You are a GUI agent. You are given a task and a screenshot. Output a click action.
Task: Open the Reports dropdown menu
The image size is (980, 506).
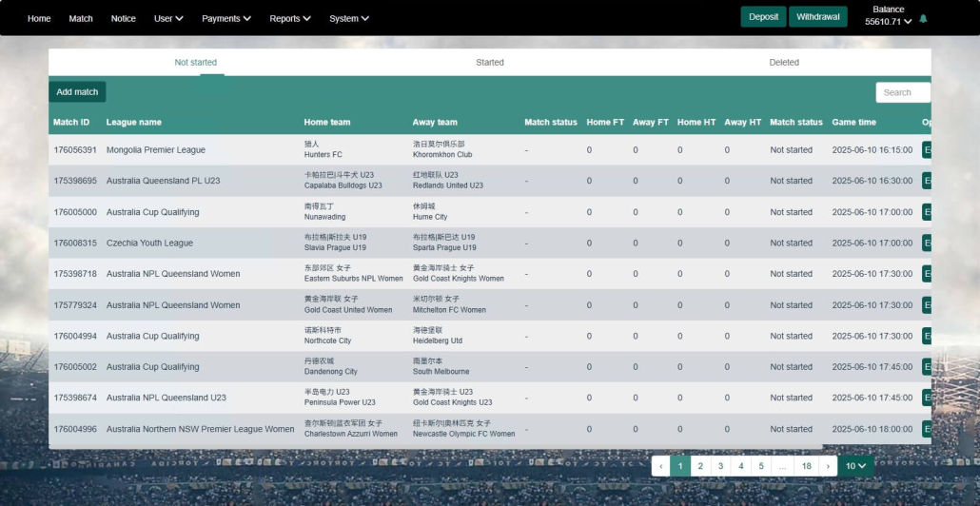click(290, 19)
